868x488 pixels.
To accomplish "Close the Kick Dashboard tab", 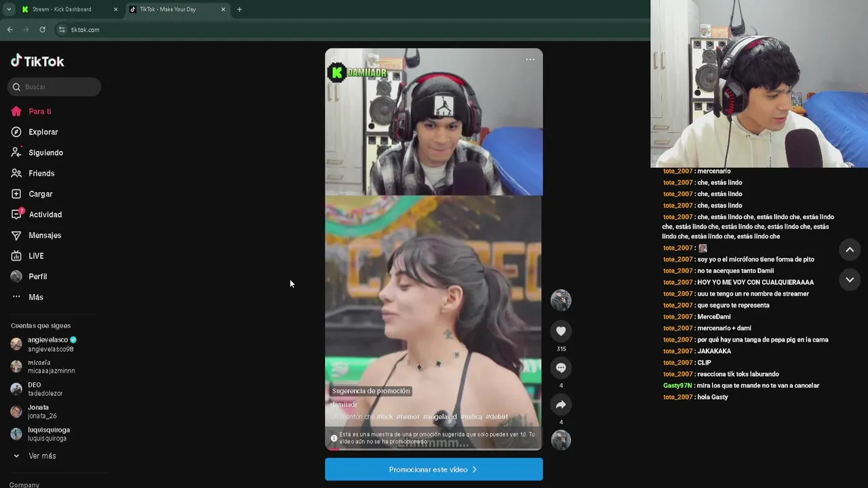I will click(x=115, y=9).
